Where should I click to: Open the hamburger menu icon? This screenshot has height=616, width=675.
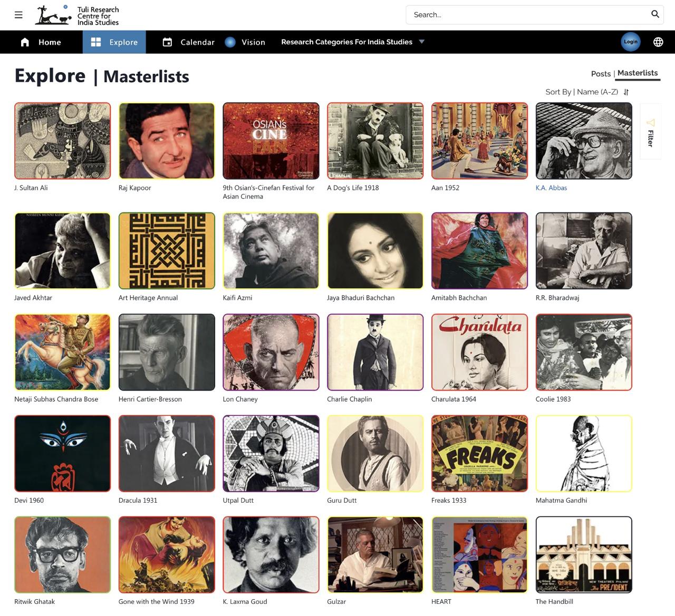18,15
